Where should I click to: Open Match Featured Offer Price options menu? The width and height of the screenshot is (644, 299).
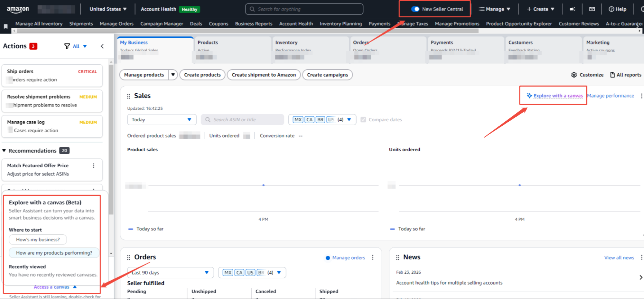pyautogui.click(x=93, y=166)
